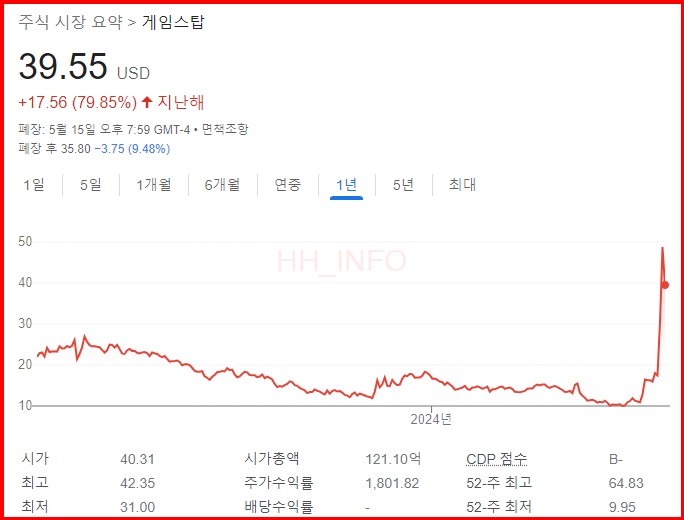
Task: Open the 주식 시장 요약 breadcrumb link
Action: (71, 22)
